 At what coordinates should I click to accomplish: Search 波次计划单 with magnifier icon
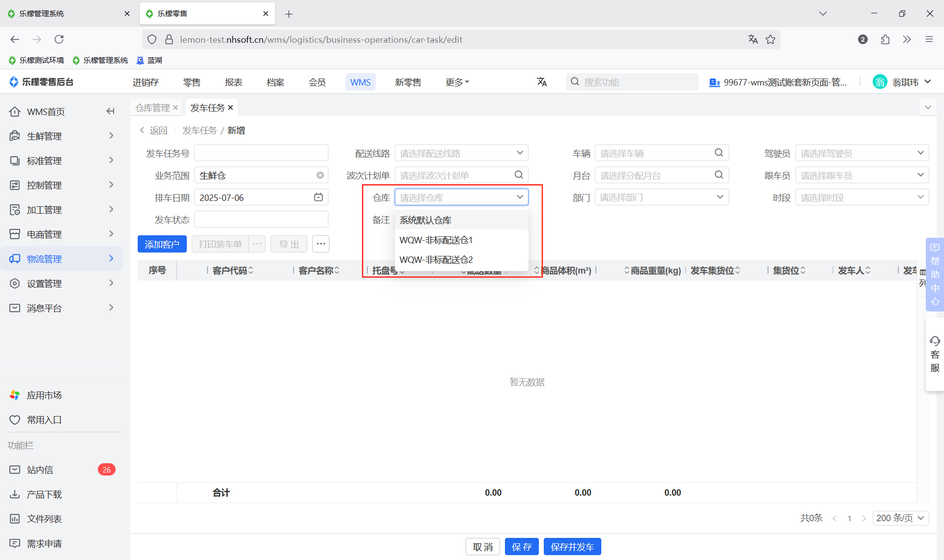(519, 175)
